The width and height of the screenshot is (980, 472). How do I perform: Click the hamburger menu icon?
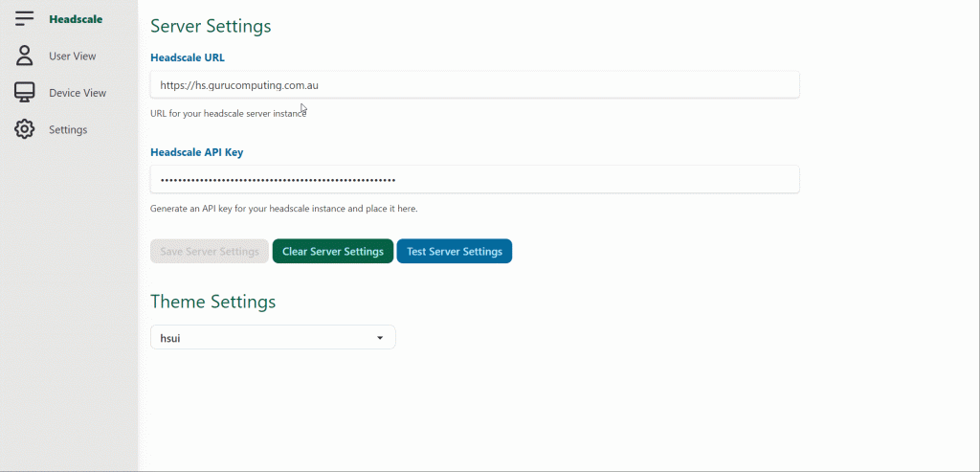tap(24, 19)
